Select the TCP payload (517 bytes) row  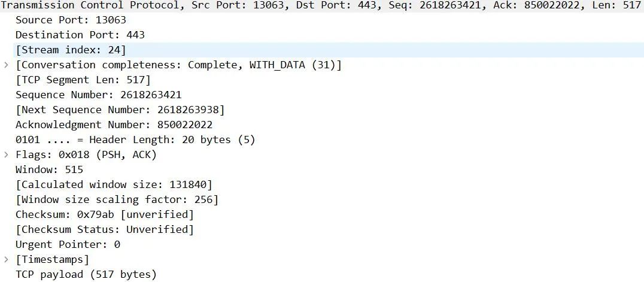(86, 274)
